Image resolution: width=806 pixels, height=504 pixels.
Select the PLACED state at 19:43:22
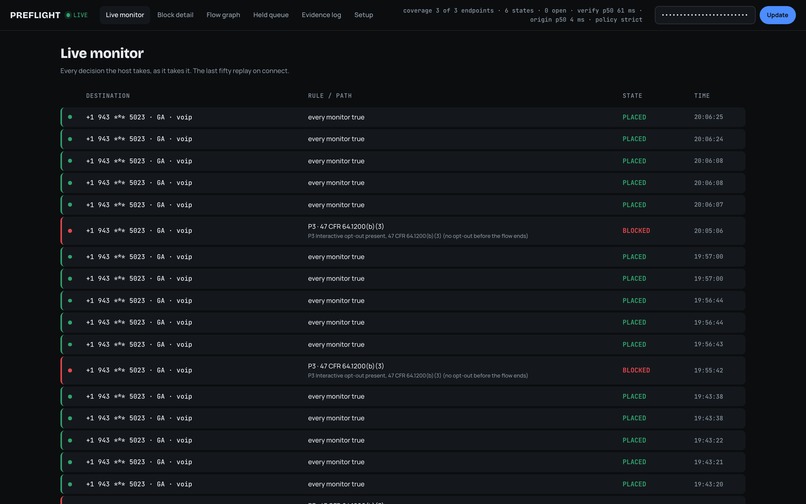click(x=634, y=440)
